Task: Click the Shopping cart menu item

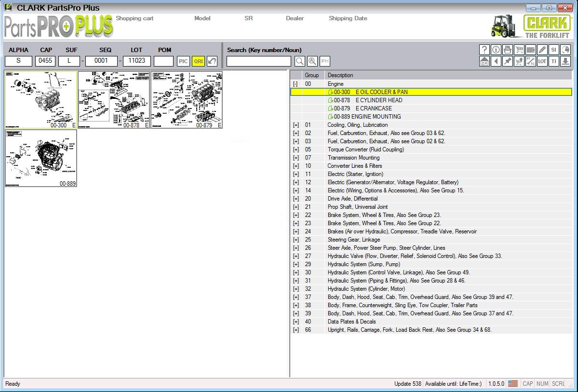Action: coord(134,18)
